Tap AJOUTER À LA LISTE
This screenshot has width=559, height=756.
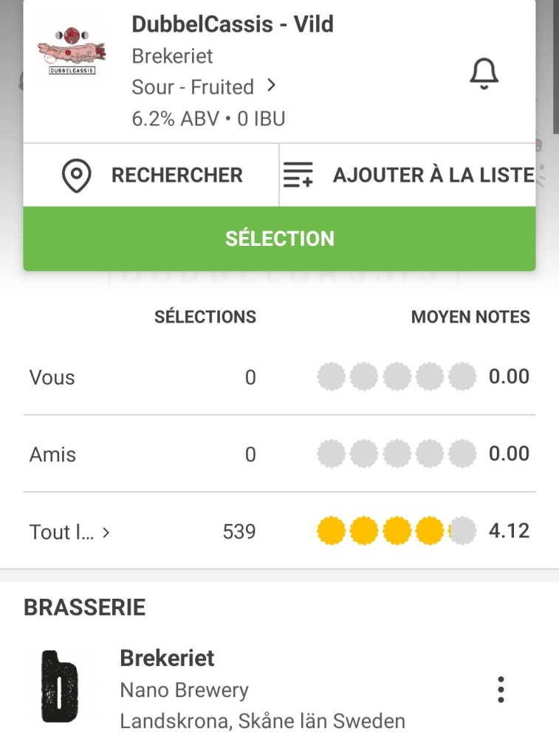tap(433, 176)
